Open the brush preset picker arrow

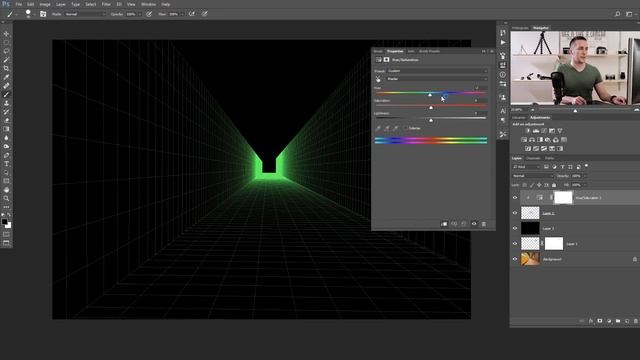coord(34,14)
